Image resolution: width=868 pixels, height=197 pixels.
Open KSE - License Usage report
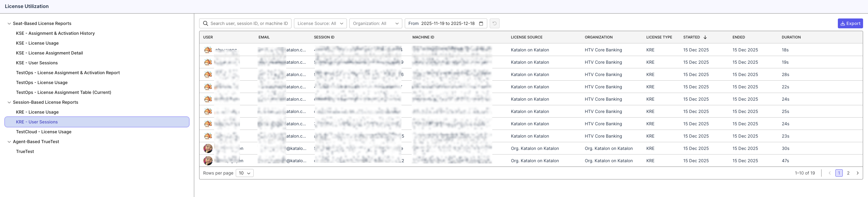point(37,43)
